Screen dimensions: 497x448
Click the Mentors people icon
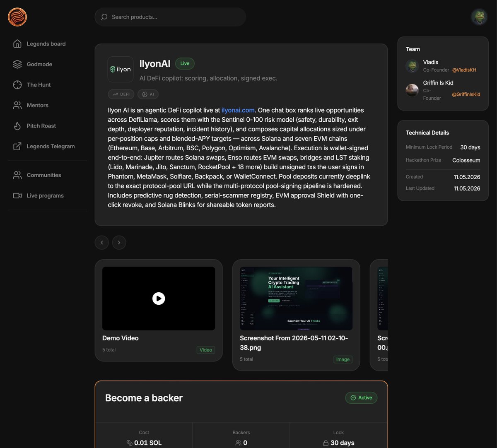click(17, 105)
